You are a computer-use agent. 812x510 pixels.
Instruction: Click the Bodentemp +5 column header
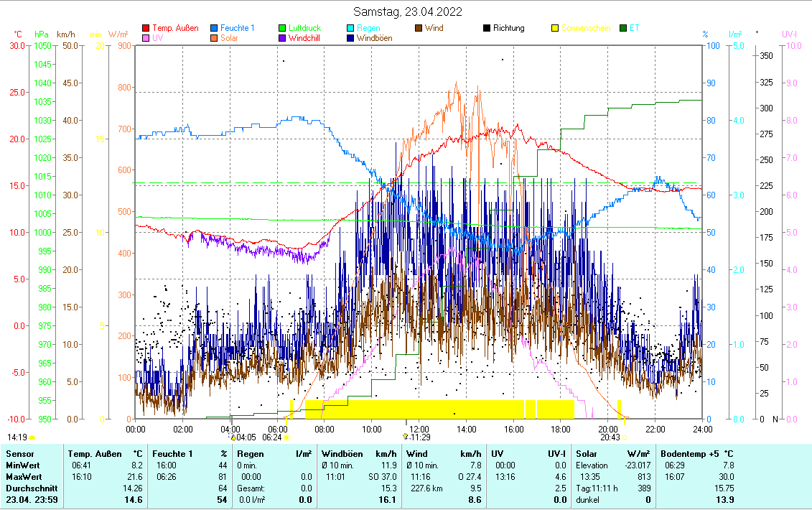[x=698, y=454]
